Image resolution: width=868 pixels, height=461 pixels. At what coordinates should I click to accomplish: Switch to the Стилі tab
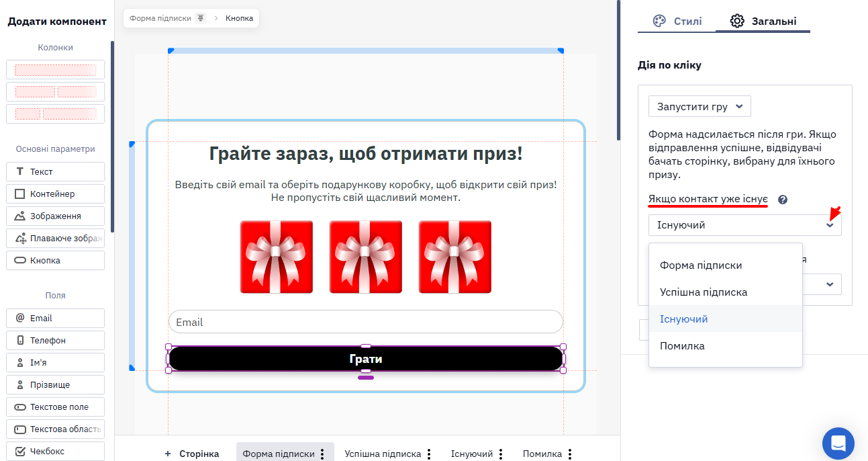(677, 21)
